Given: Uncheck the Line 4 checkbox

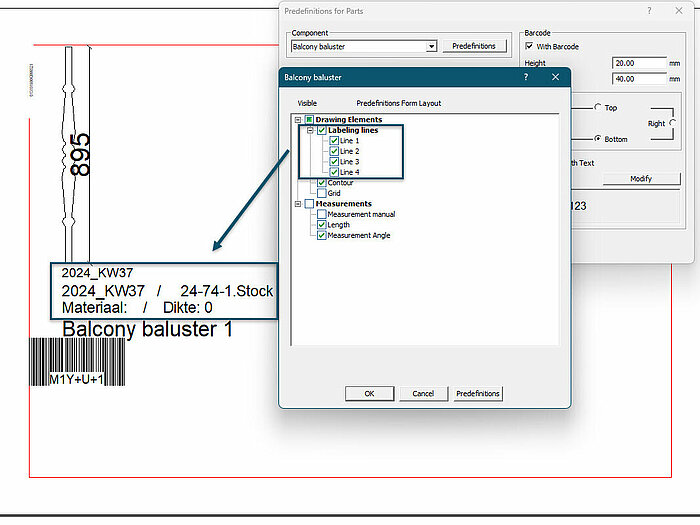Looking at the screenshot, I should coord(334,172).
